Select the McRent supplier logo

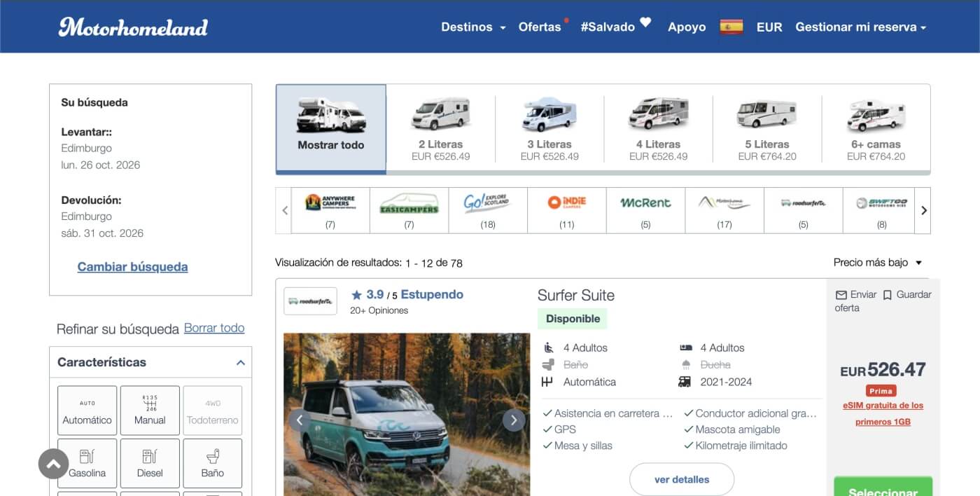(645, 203)
